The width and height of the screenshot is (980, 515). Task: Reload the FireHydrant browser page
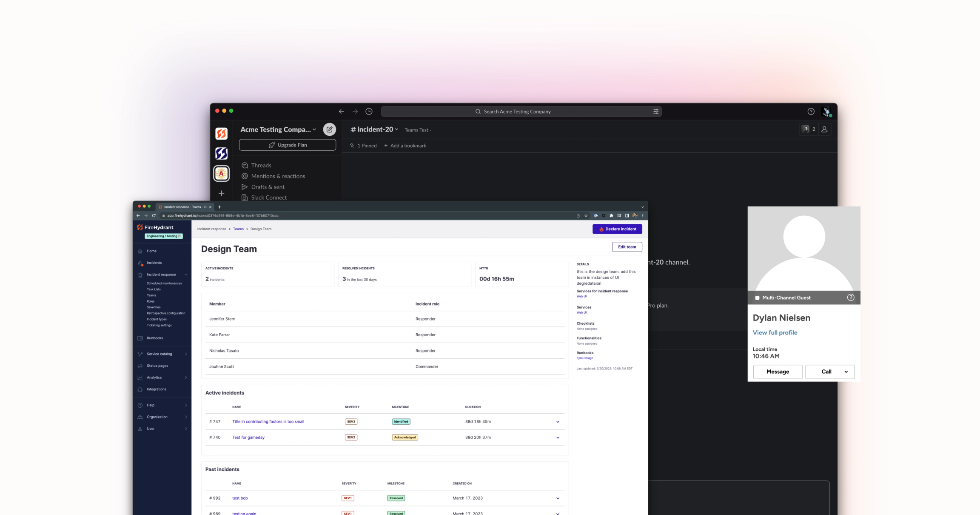pos(154,215)
